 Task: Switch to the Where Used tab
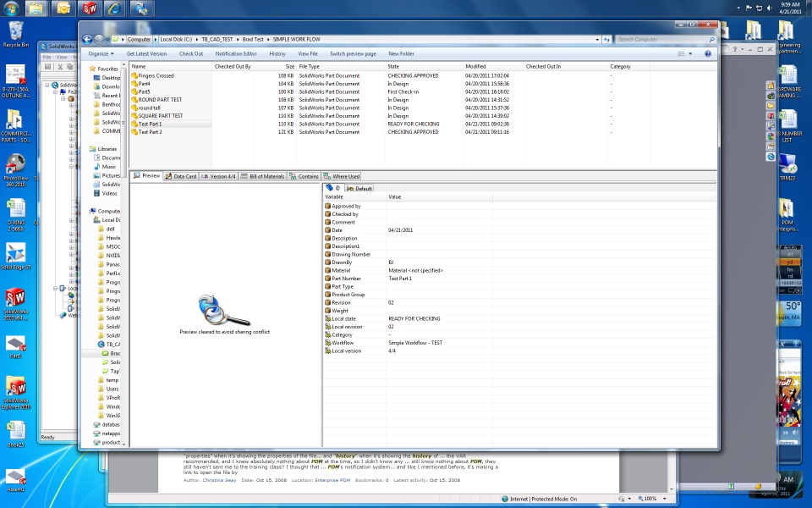(x=341, y=176)
